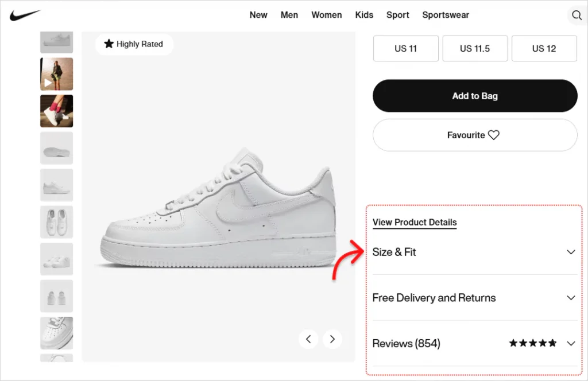Click the Add to Bag button
This screenshot has height=381, width=588.
[475, 96]
